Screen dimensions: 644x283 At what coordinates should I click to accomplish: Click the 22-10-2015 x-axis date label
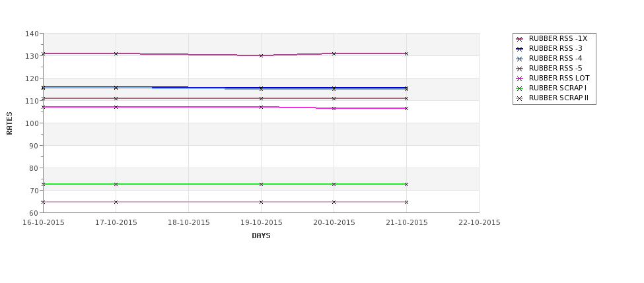(x=480, y=223)
